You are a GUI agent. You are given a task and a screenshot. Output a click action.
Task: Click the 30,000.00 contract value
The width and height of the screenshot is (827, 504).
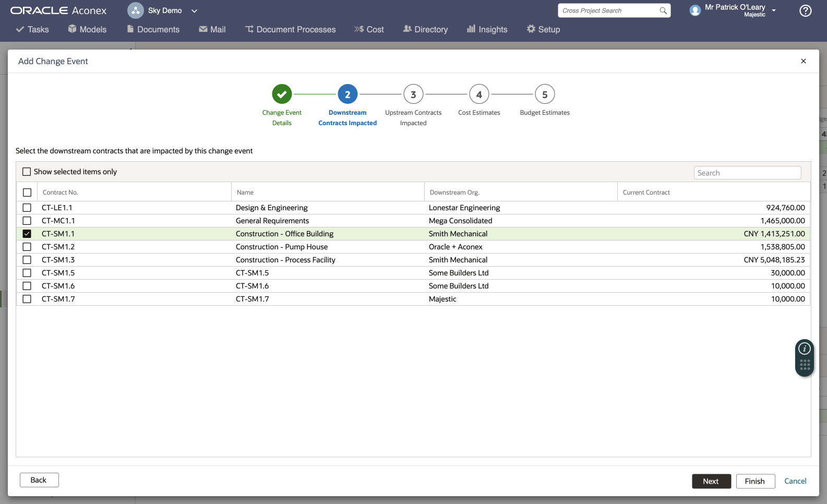coord(788,273)
